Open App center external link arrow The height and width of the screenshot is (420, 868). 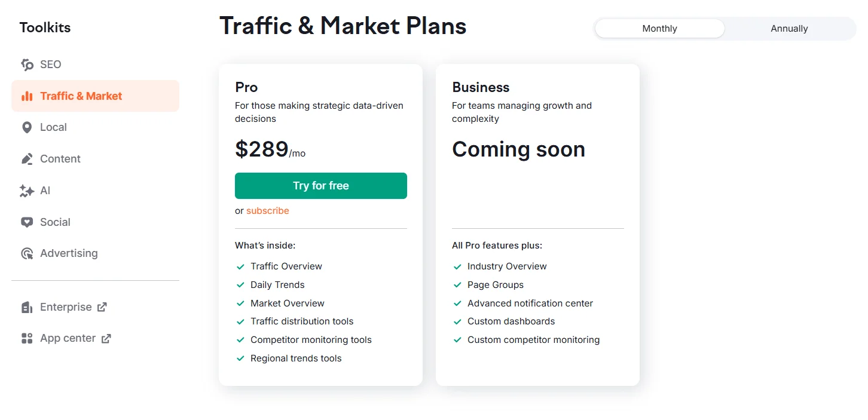click(x=106, y=338)
